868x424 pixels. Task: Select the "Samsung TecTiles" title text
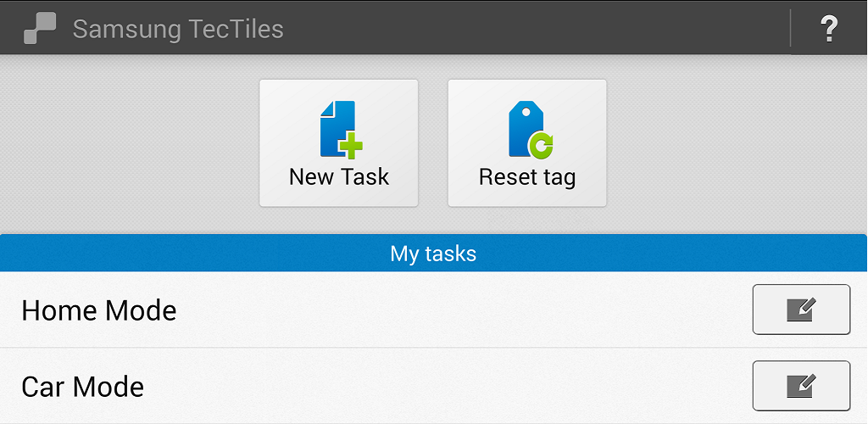click(178, 29)
